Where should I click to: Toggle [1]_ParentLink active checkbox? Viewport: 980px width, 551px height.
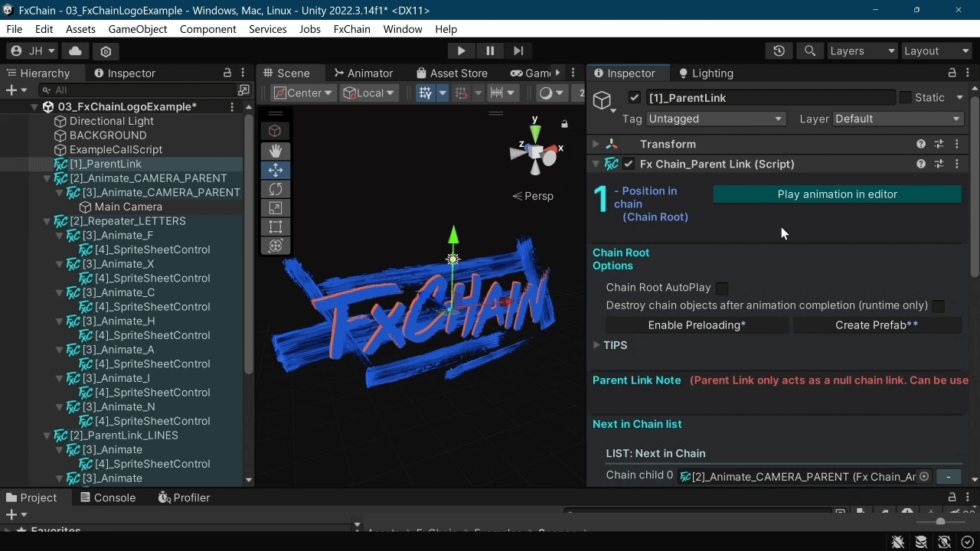click(634, 97)
